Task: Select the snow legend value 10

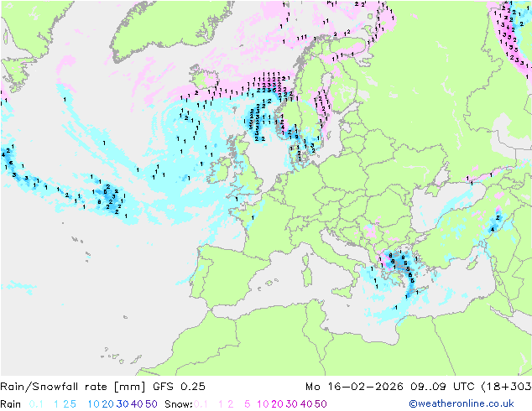Action: tap(263, 404)
